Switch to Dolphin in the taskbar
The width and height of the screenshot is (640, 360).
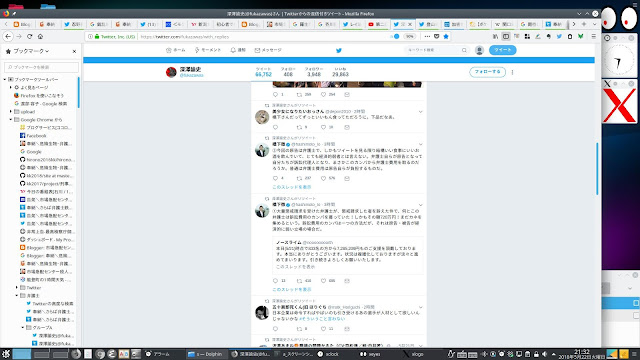(205, 354)
